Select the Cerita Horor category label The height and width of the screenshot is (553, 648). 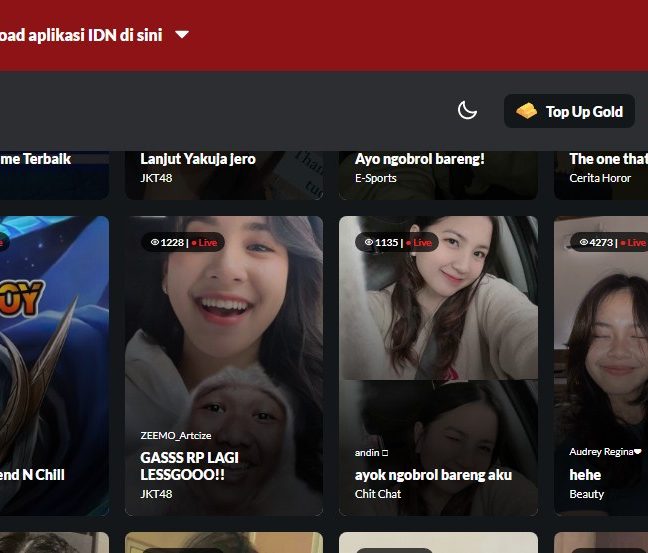(600, 178)
